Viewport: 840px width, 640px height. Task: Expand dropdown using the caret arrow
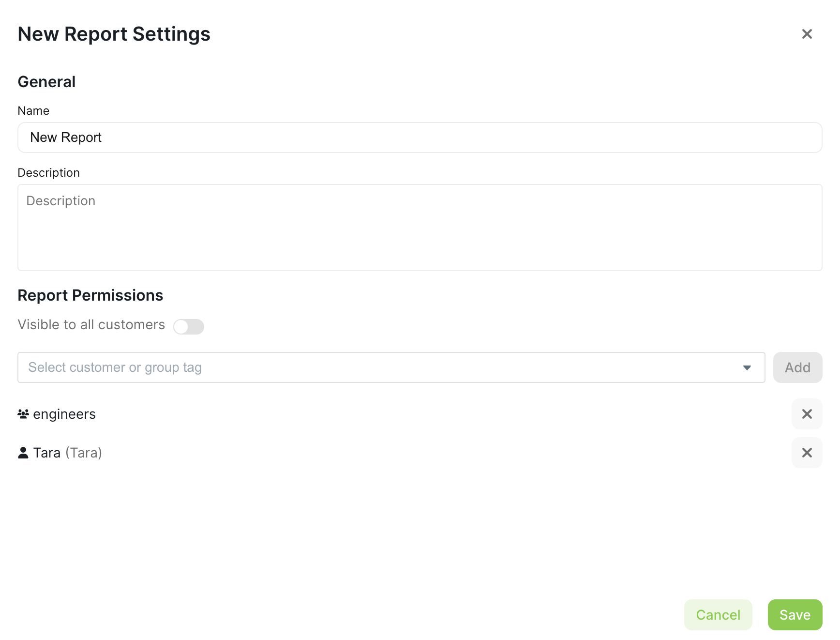747,368
